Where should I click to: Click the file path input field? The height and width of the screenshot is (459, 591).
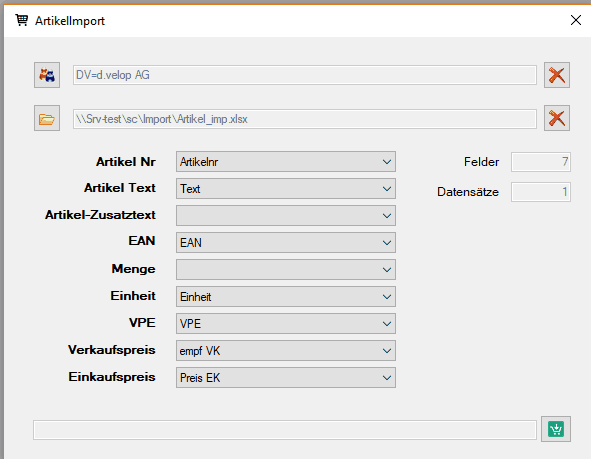coord(305,119)
